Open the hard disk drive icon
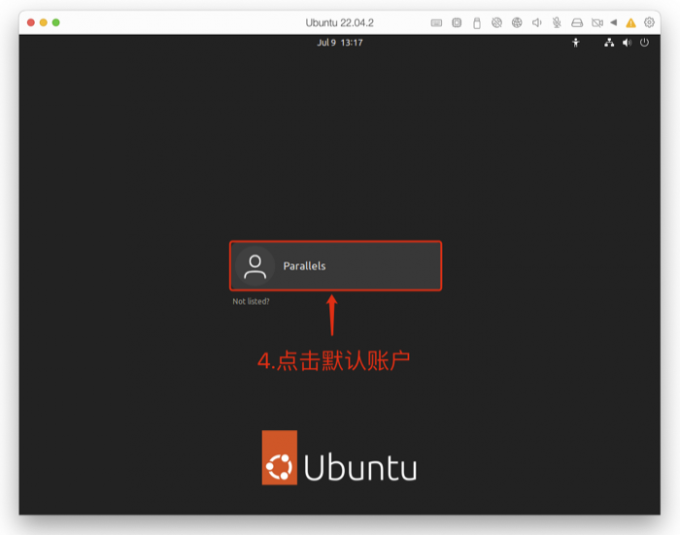680x535 pixels. pos(577,23)
